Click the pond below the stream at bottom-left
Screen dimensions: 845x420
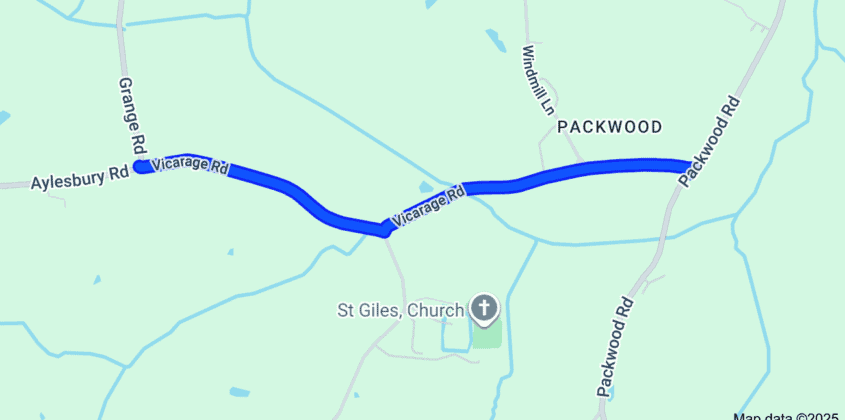239,392
